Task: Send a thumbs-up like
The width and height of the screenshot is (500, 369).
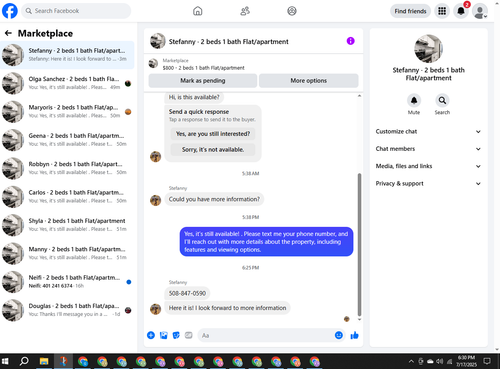Action: (354, 335)
